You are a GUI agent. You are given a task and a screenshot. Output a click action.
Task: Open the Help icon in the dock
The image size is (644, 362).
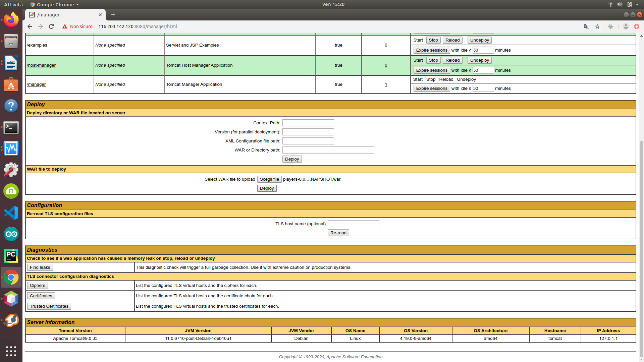click(11, 106)
